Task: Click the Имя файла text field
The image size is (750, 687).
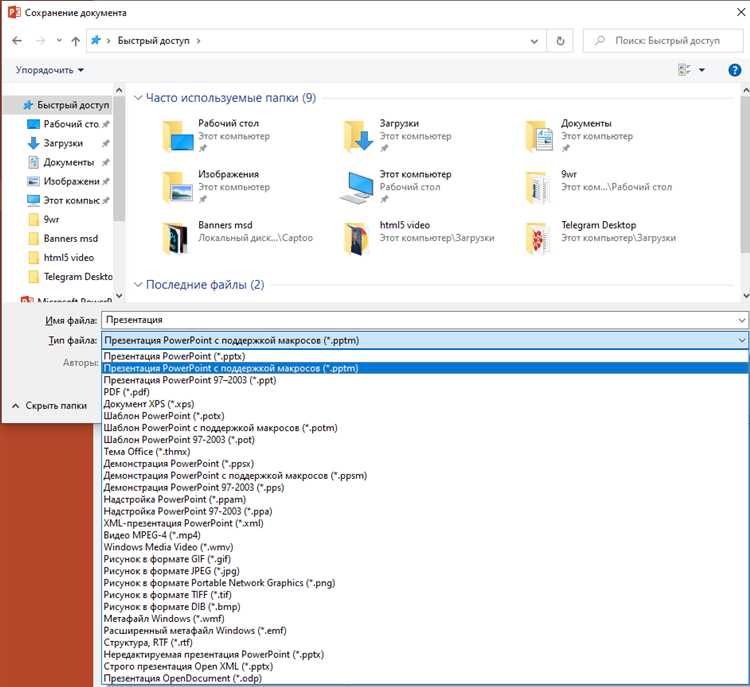Action: tap(420, 320)
